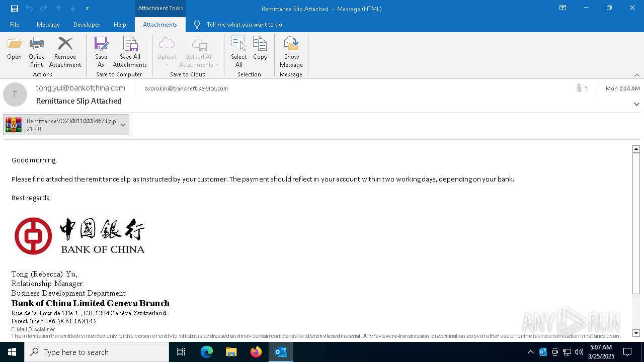The image size is (644, 362).
Task: Open the Help tab
Action: click(x=120, y=24)
